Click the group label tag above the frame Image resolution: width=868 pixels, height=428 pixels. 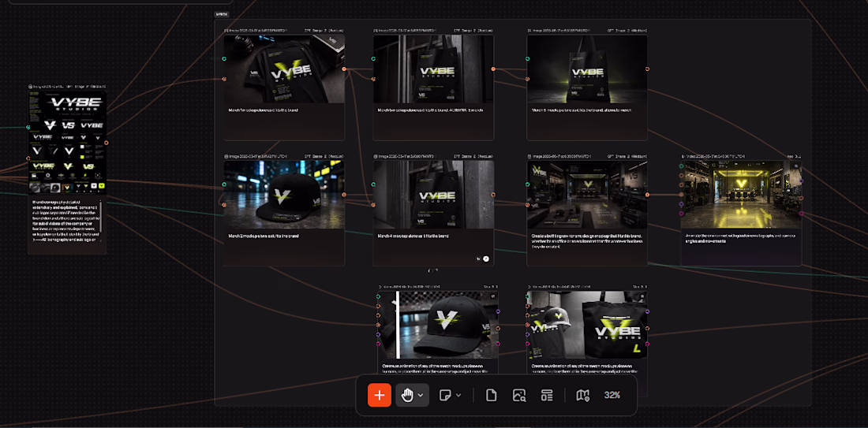tap(222, 15)
